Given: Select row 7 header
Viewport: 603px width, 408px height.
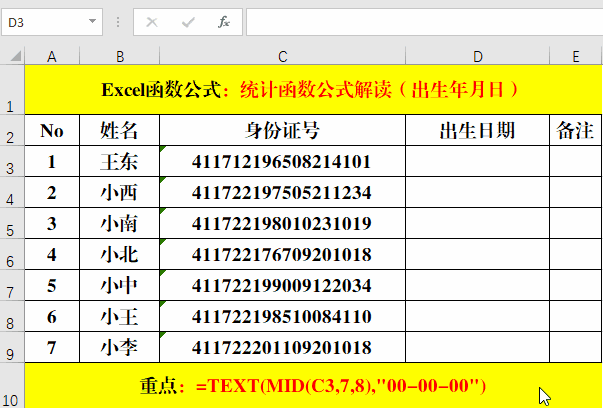Looking at the screenshot, I should (x=12, y=285).
